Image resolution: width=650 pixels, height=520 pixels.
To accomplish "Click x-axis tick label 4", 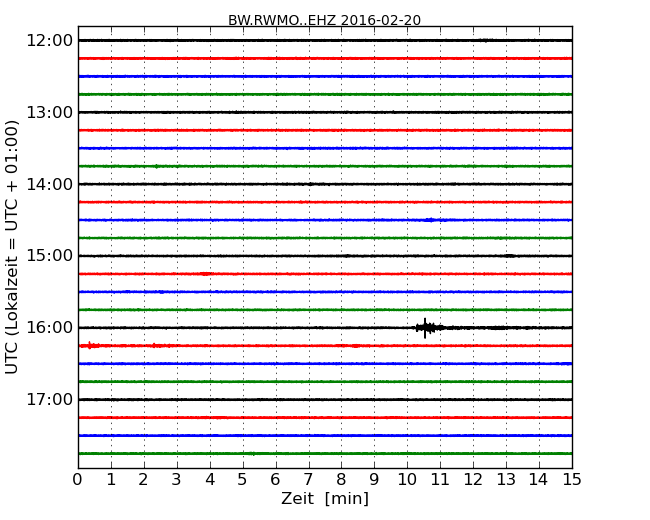I will coord(210,480).
